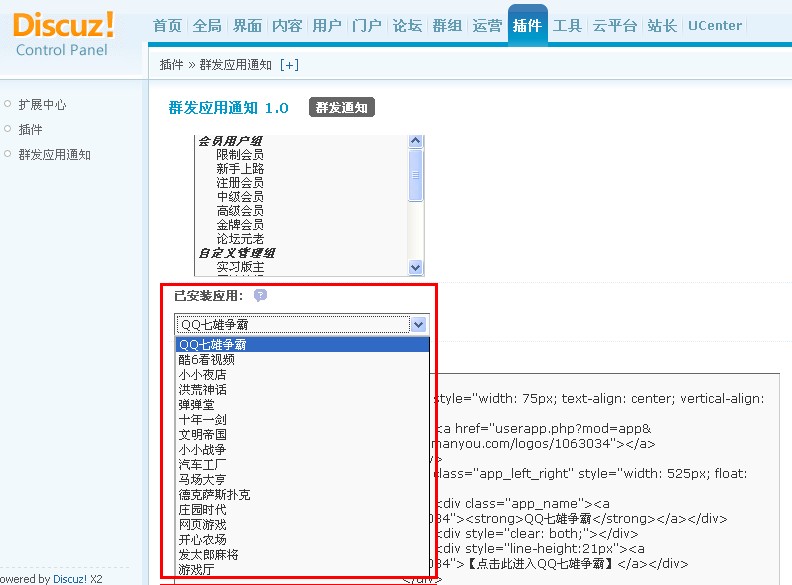
Task: Select 弹弹堂 option
Action: [x=302, y=405]
